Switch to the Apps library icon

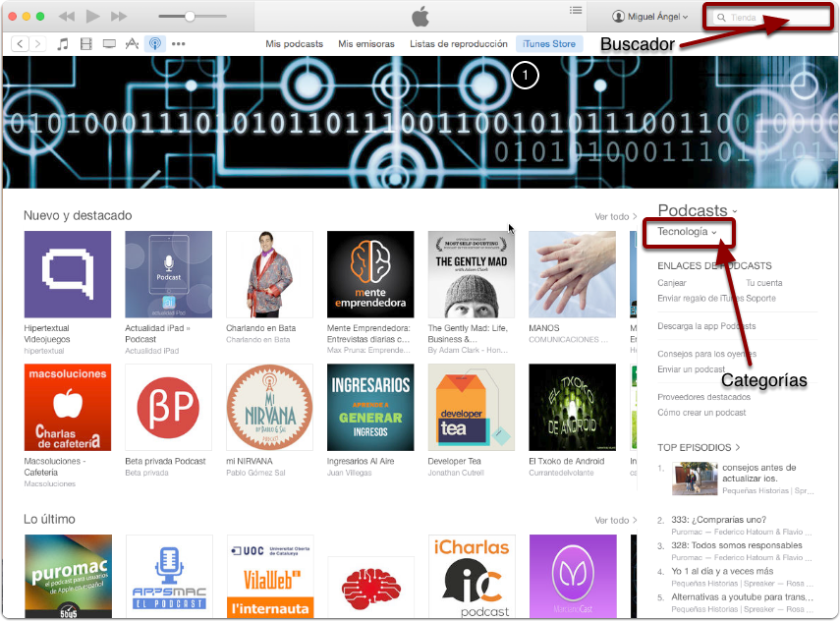132,44
